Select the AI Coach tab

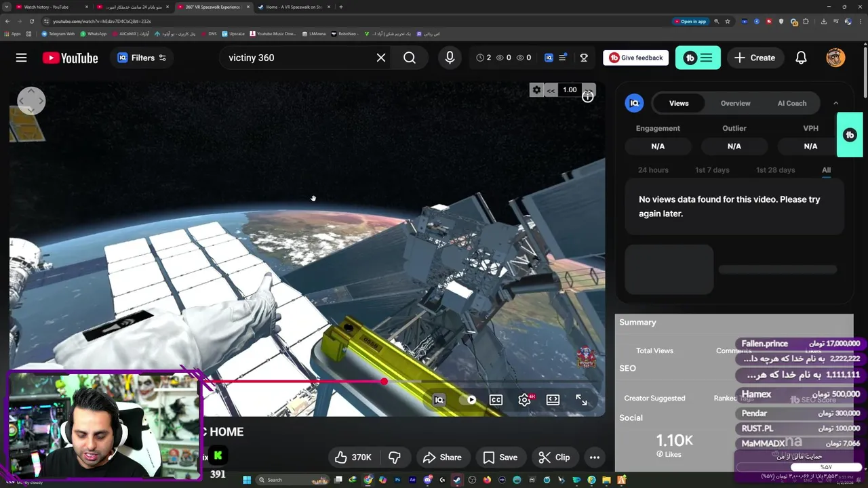click(x=792, y=103)
